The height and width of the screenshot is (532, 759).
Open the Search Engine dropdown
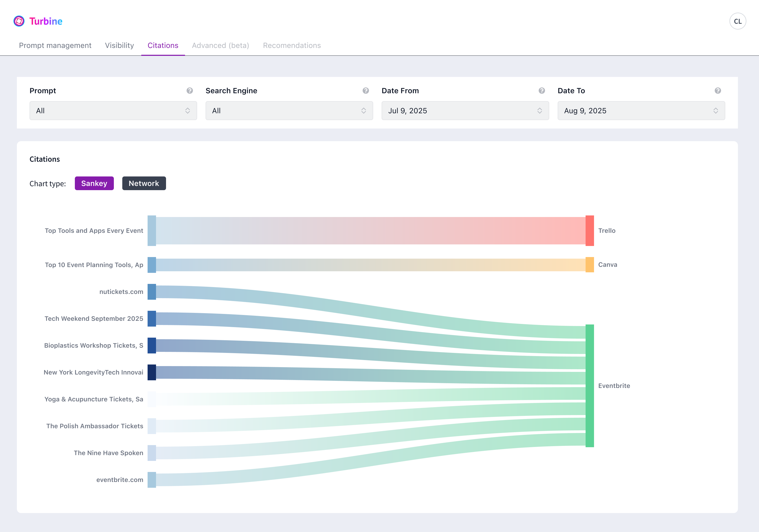289,111
